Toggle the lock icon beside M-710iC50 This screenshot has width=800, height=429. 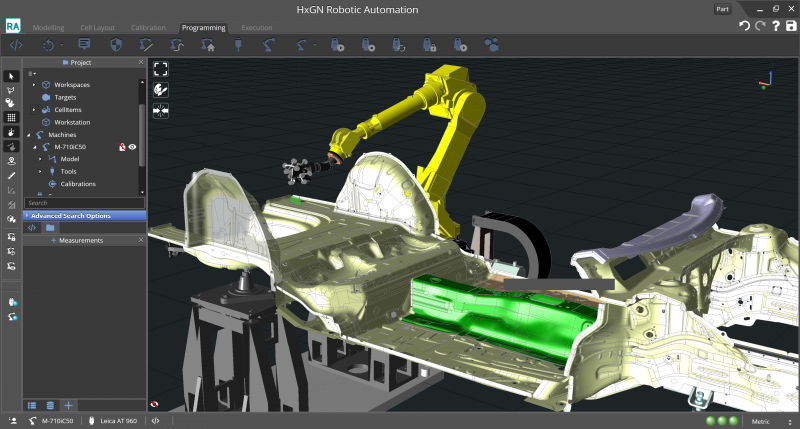click(x=120, y=147)
